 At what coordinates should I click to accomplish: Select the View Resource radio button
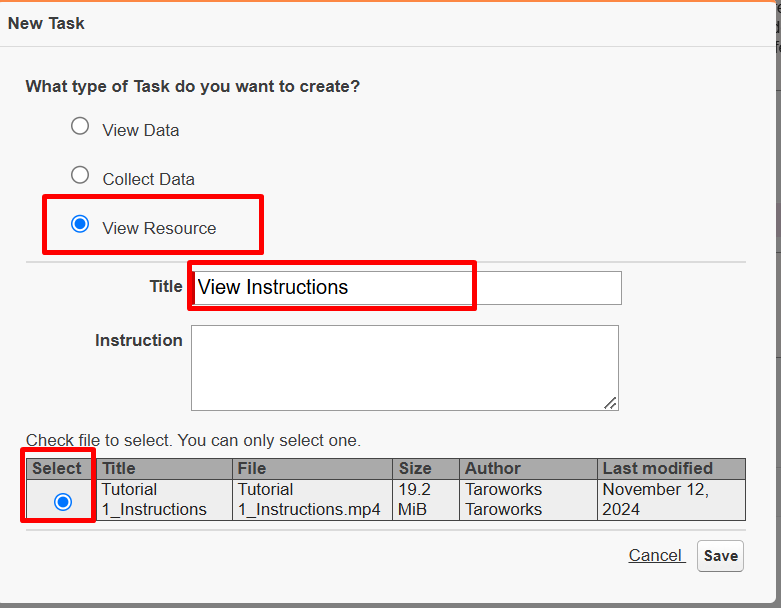tap(80, 225)
